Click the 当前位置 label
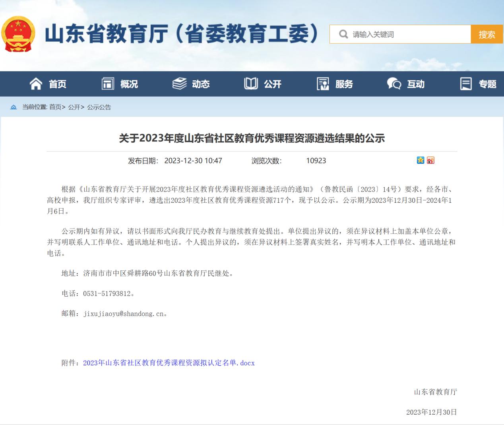Viewport: 504px width, 425px height. [35, 107]
